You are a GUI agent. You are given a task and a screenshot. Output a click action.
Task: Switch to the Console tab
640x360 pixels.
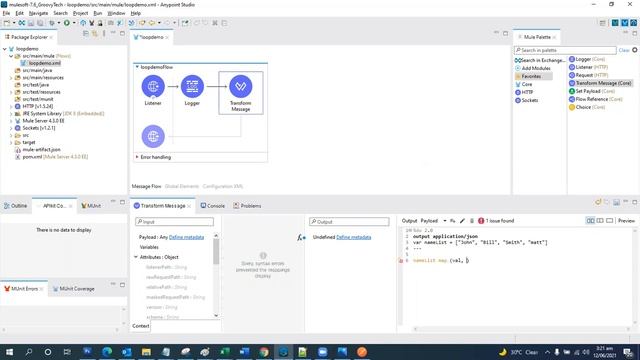[x=213, y=206]
